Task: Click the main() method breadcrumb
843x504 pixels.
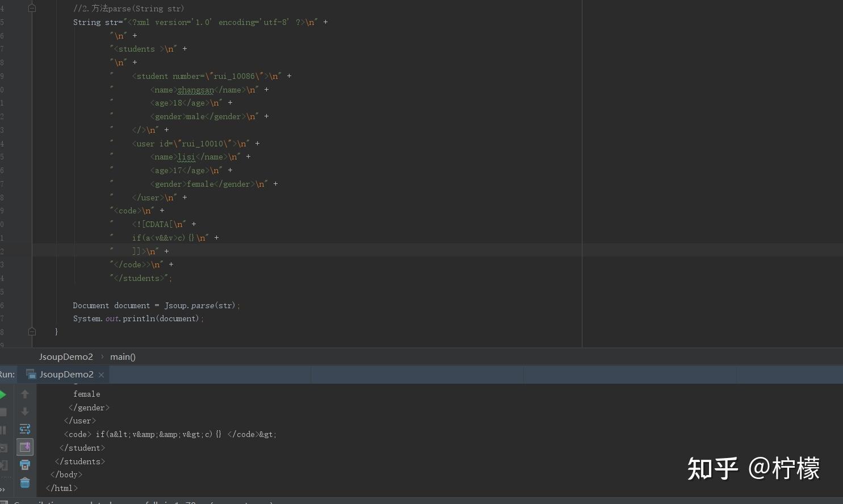Action: [123, 357]
